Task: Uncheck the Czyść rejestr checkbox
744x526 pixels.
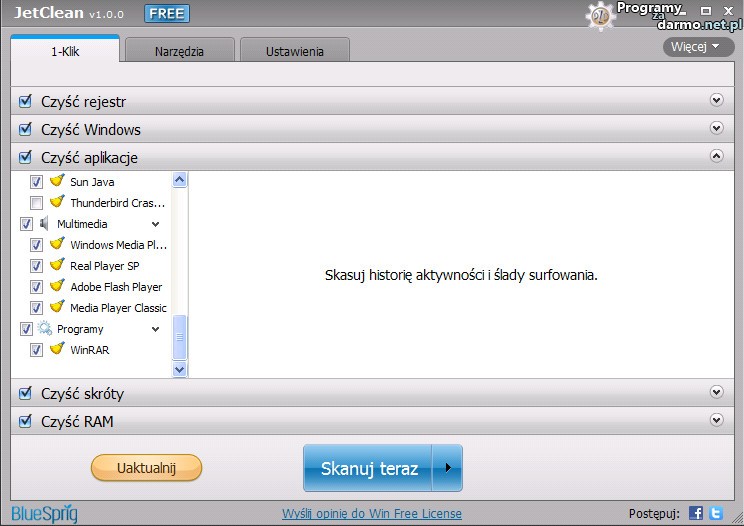Action: point(26,101)
